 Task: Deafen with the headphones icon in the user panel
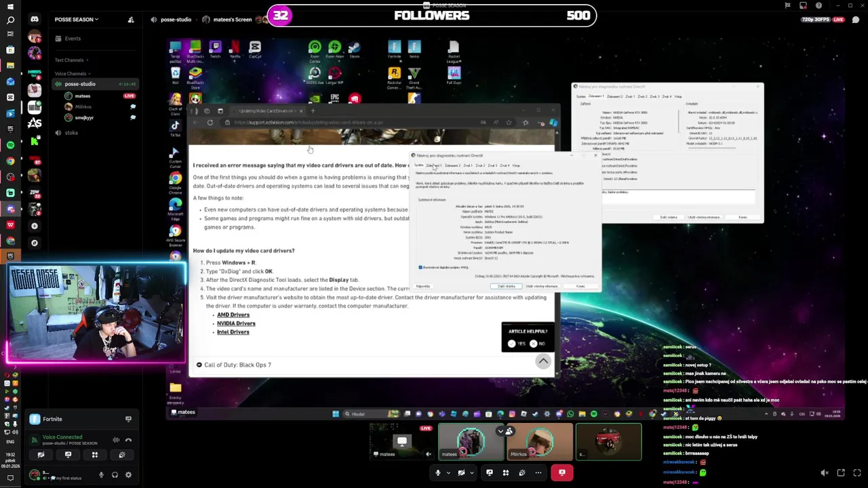(x=115, y=475)
